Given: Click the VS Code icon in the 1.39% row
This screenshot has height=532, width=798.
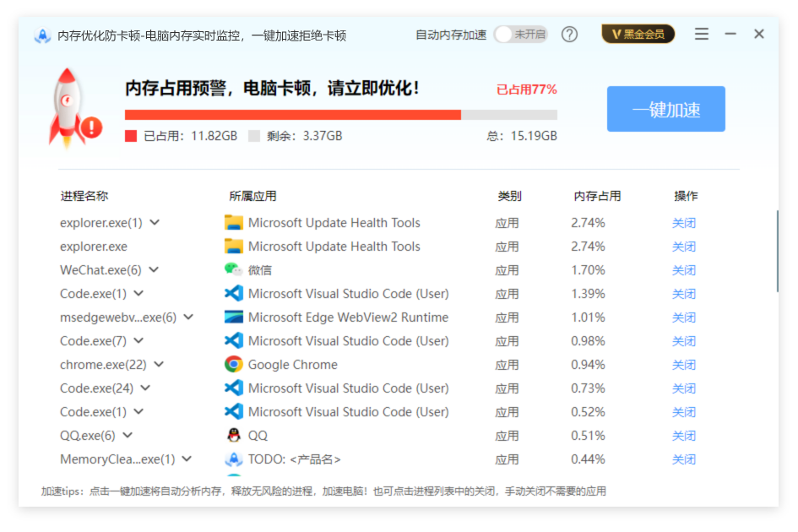Looking at the screenshot, I should click(x=234, y=293).
